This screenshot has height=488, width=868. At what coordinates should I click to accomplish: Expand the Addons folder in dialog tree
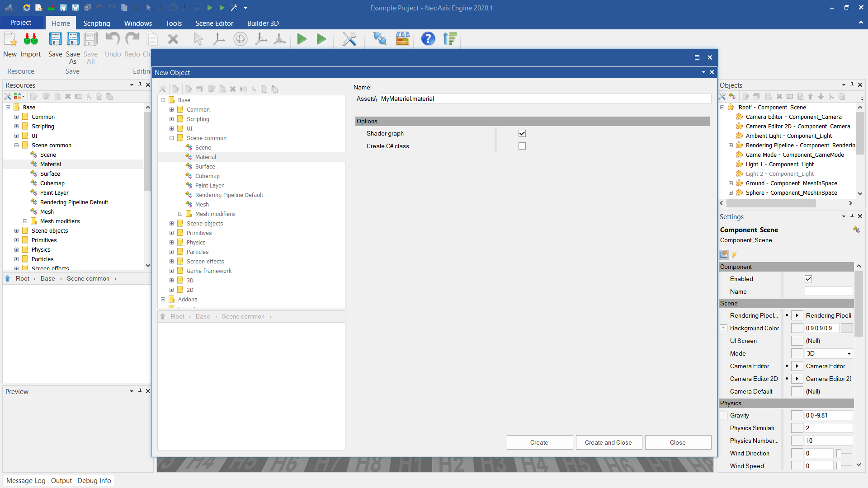click(x=163, y=299)
